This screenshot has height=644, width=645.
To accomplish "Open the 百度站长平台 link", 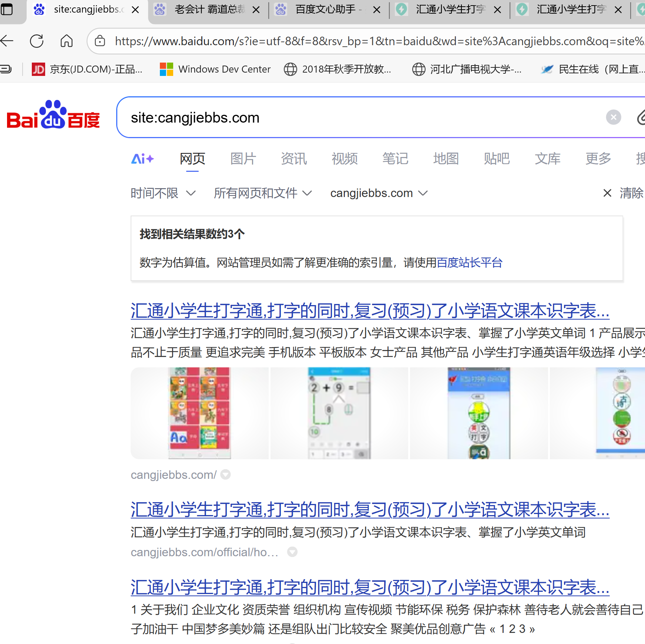I will 470,263.
